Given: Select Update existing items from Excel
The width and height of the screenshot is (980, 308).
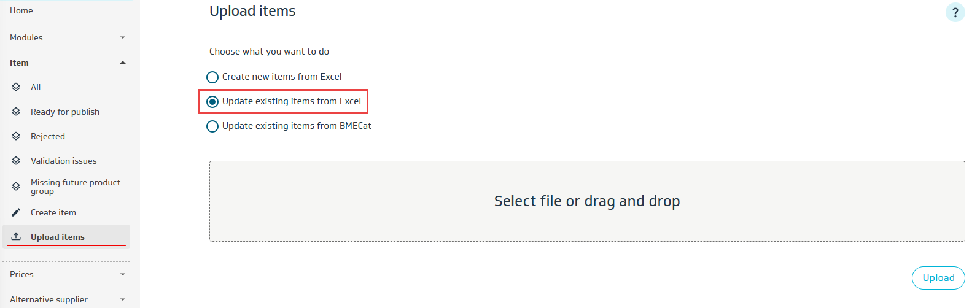Looking at the screenshot, I should [212, 102].
